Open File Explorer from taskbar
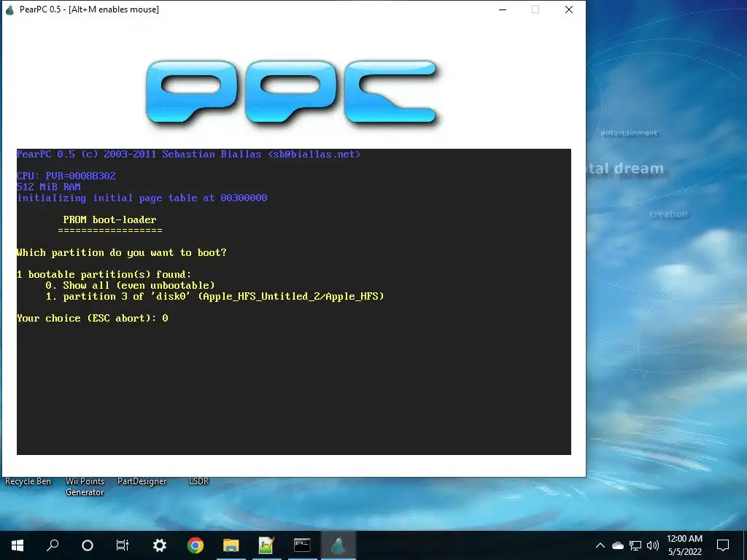 pyautogui.click(x=231, y=545)
